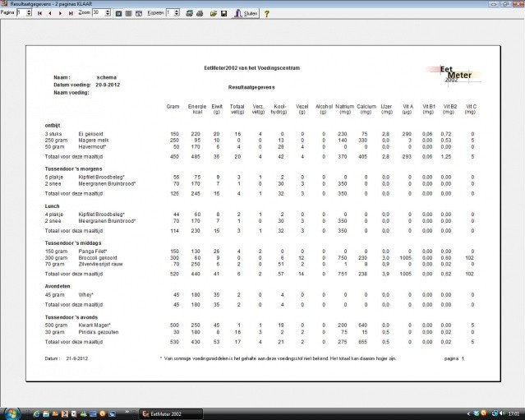Viewport: 525px width, 420px height.
Task: Select the multi-page view icon
Action: tap(139, 13)
